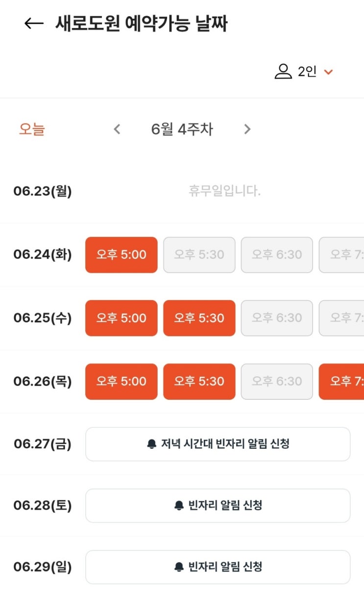Tap the person guest-count icon
Screen dimensions: 364x593
283,72
